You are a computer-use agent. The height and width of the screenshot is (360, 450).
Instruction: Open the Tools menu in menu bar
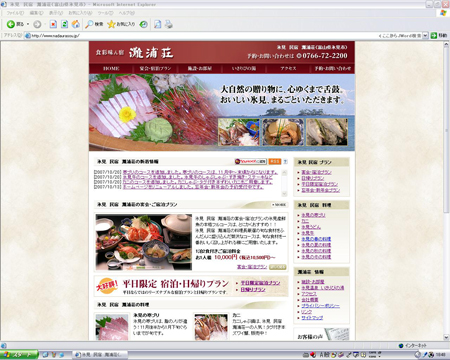coord(105,13)
